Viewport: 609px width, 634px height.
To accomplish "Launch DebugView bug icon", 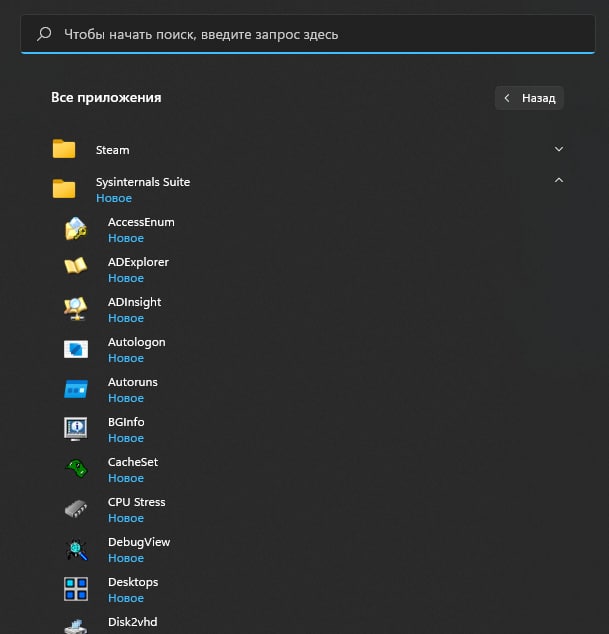I will pyautogui.click(x=76, y=549).
